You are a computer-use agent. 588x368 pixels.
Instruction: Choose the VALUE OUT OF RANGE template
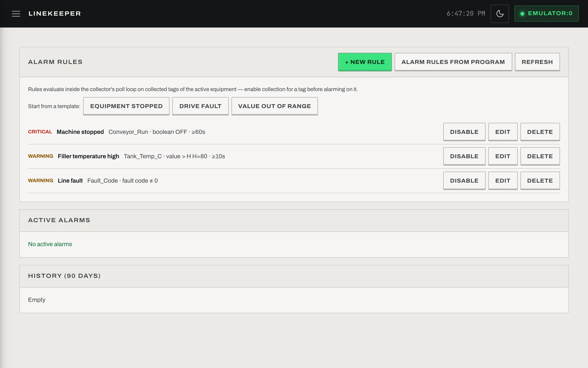coord(274,106)
